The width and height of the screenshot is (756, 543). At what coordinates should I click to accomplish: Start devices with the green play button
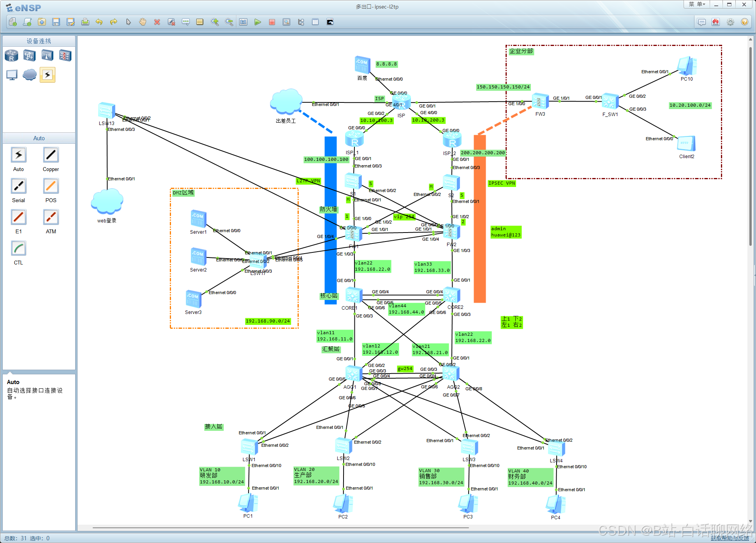pos(257,22)
